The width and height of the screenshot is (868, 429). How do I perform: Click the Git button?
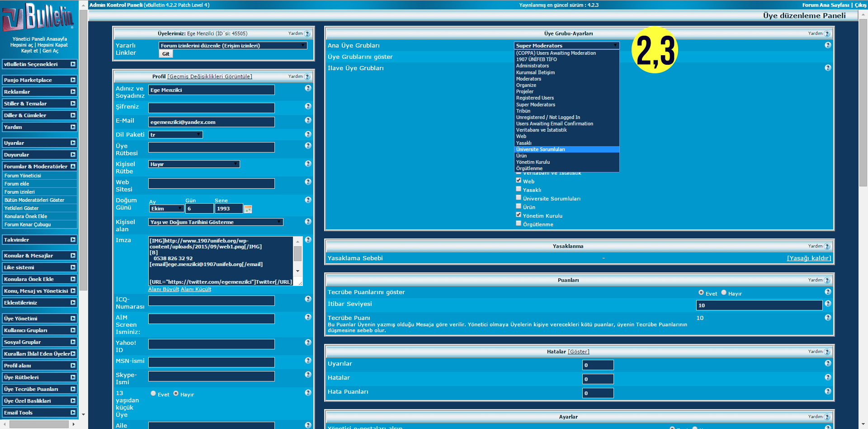pos(166,54)
